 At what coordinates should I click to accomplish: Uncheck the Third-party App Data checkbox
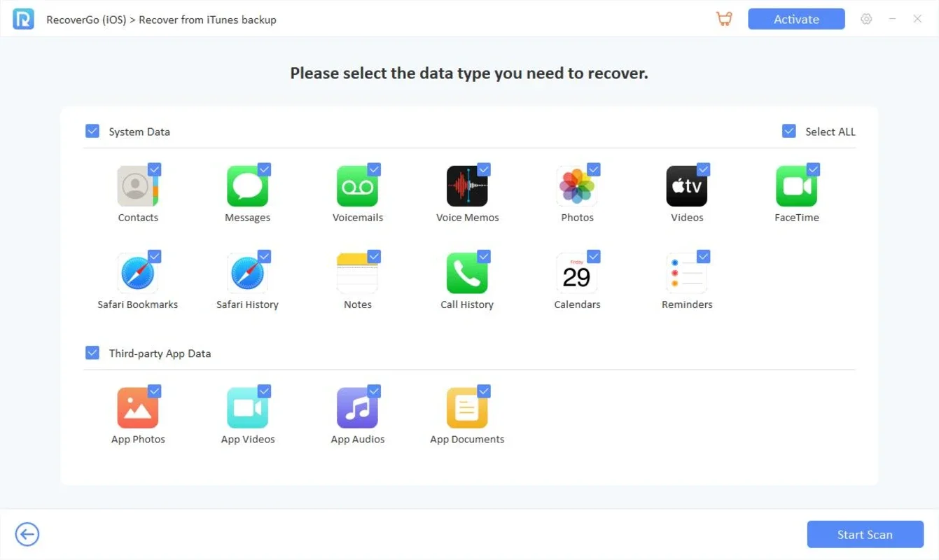click(x=92, y=353)
